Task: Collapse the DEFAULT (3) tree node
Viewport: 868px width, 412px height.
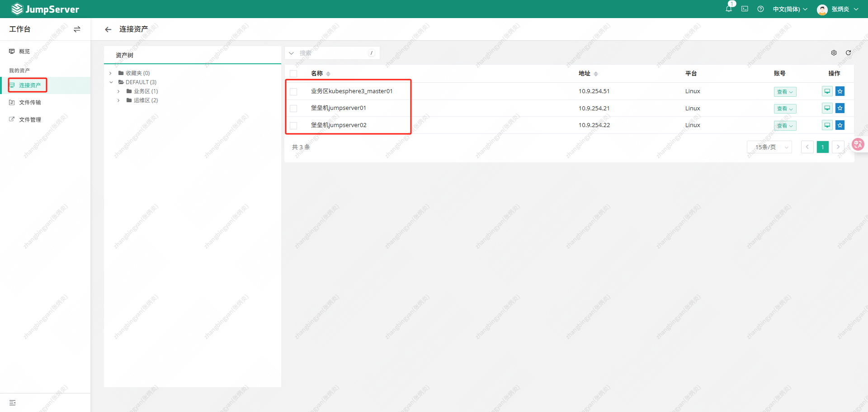Action: tap(111, 82)
